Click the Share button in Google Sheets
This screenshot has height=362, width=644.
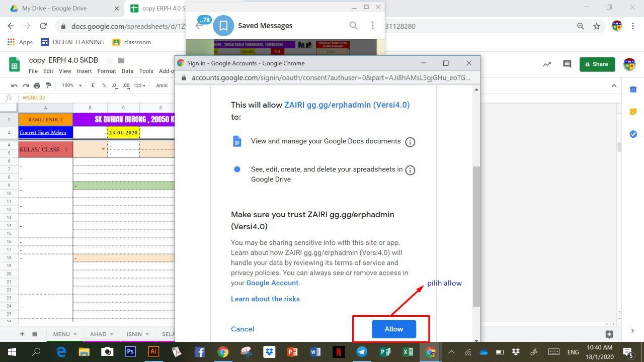[x=597, y=64]
